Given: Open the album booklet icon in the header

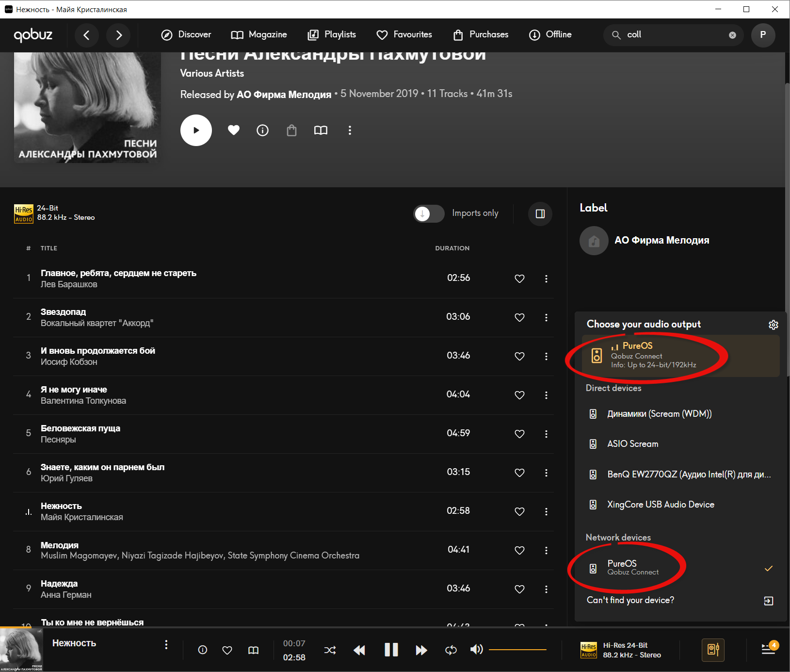Looking at the screenshot, I should [321, 130].
